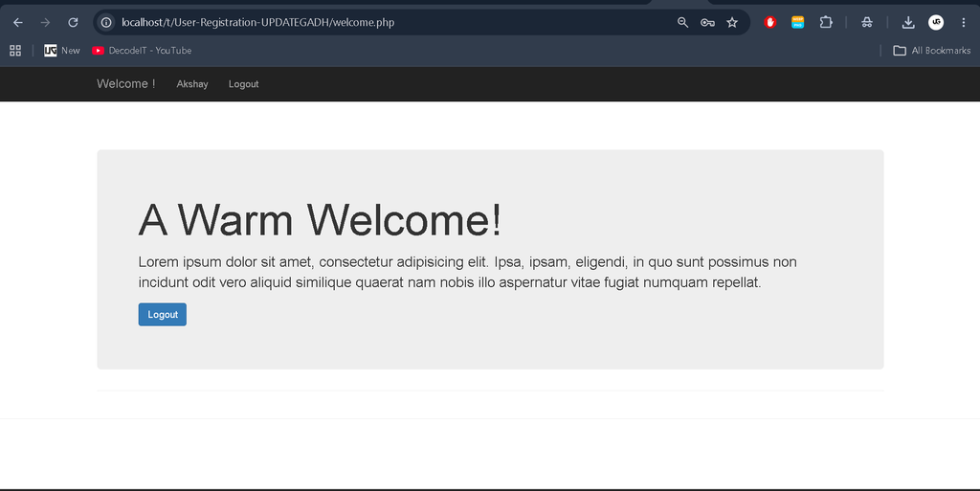The width and height of the screenshot is (980, 491).
Task: Go back using the browser back arrow
Action: [x=18, y=22]
